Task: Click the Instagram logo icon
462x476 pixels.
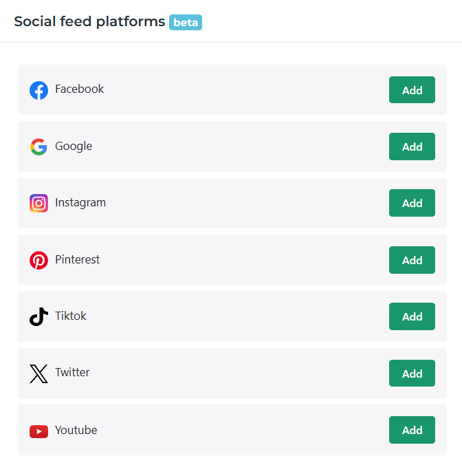Action: 38,203
